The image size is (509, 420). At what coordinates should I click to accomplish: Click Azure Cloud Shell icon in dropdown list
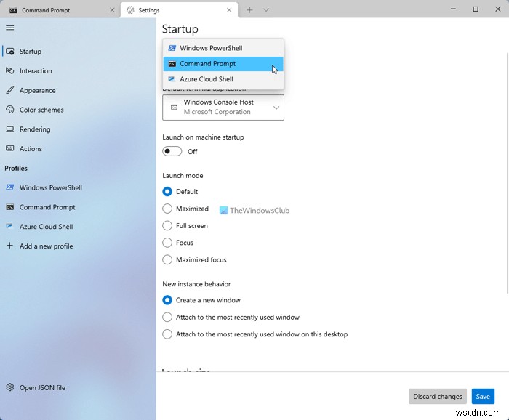(x=172, y=78)
